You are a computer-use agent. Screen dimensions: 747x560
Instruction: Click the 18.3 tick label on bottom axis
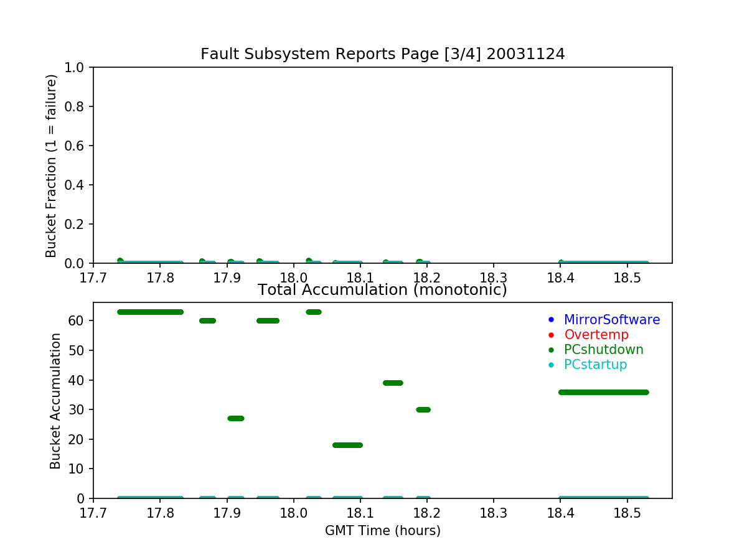coord(494,511)
